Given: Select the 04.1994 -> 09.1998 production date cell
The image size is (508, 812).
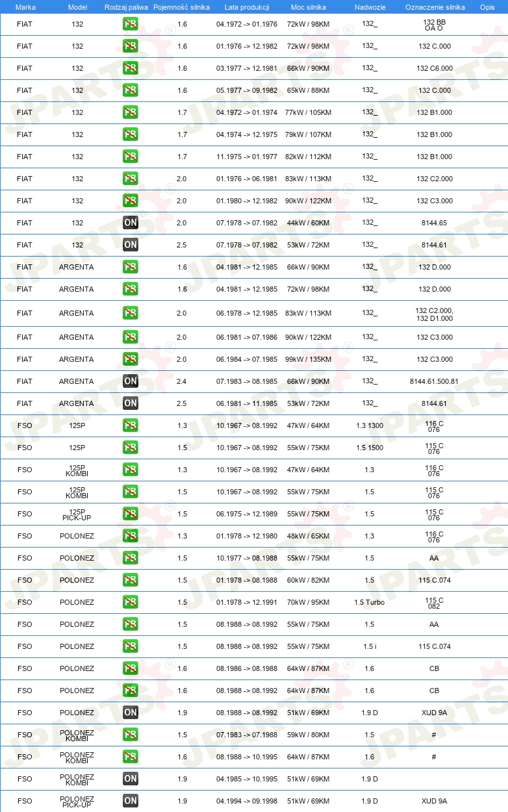Looking at the screenshot, I should click(x=247, y=801).
